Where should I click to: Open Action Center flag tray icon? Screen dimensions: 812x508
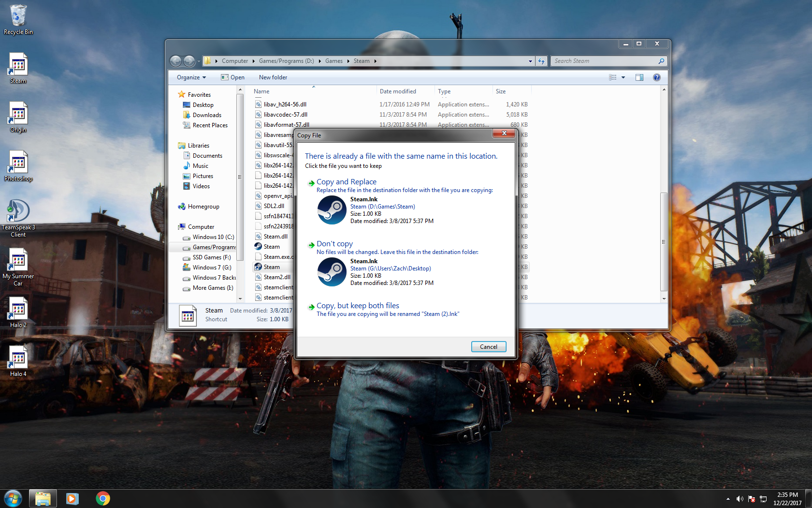click(752, 499)
